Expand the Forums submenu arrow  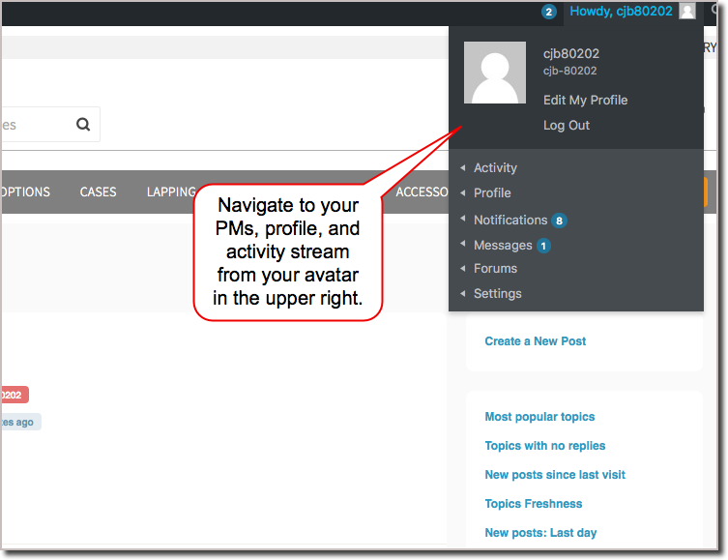[463, 268]
